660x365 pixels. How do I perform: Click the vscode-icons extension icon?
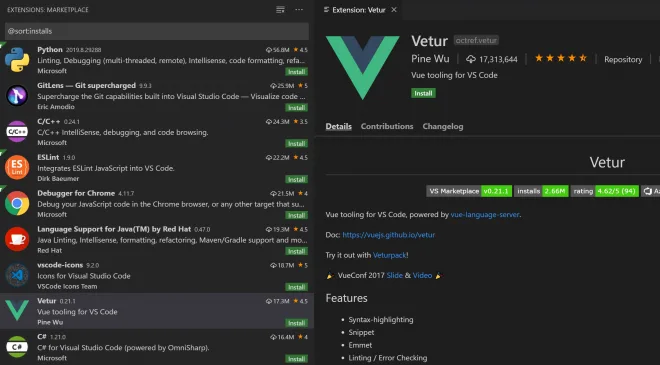(17, 275)
